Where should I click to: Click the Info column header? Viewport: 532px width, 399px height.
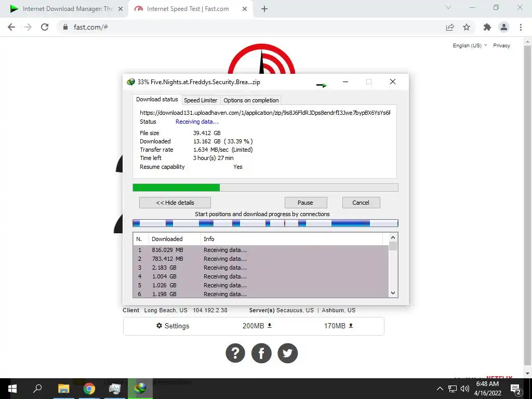(292, 239)
